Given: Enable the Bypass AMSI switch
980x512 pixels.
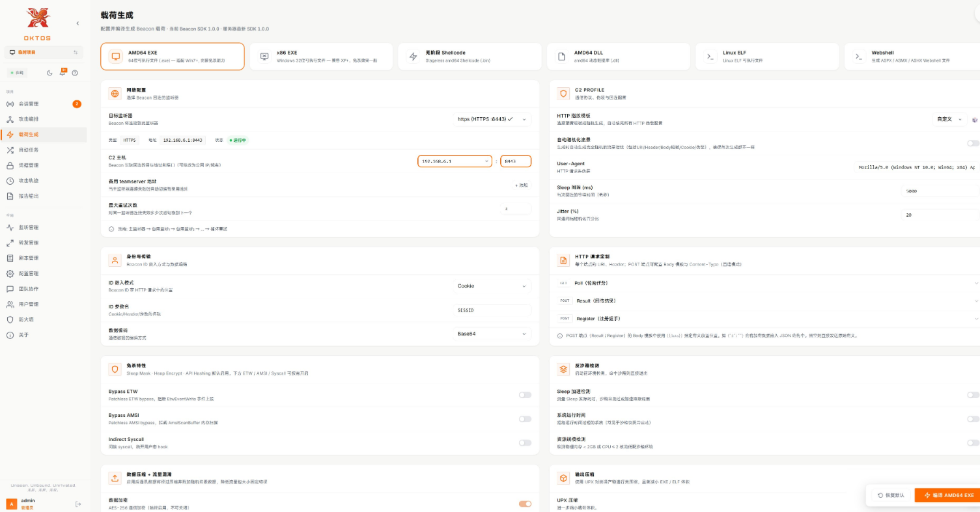Looking at the screenshot, I should click(x=525, y=419).
